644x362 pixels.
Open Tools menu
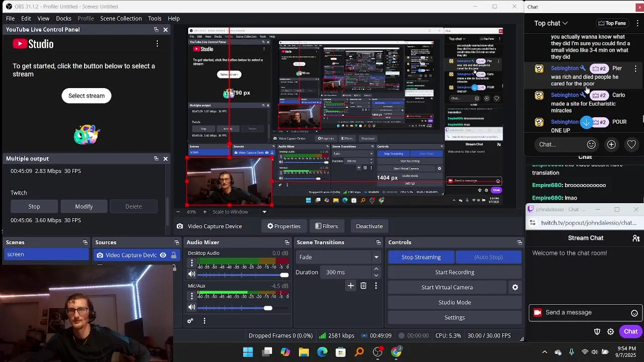pos(154,19)
